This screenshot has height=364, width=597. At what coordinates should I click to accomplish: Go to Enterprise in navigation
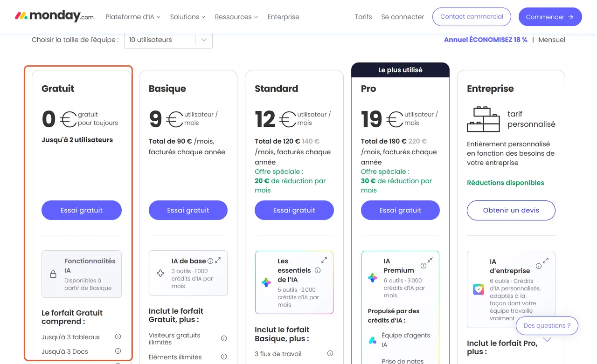tap(283, 17)
